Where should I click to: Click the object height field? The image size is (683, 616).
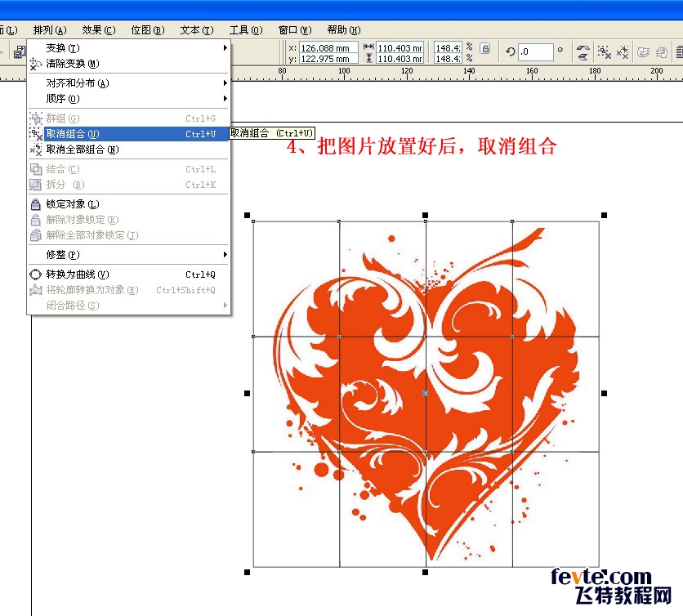coord(400,58)
